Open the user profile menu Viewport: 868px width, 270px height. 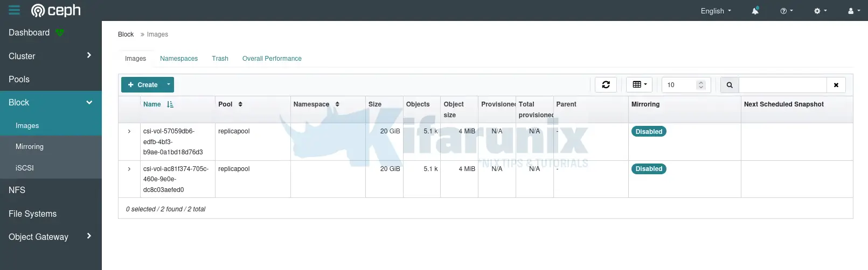853,11
